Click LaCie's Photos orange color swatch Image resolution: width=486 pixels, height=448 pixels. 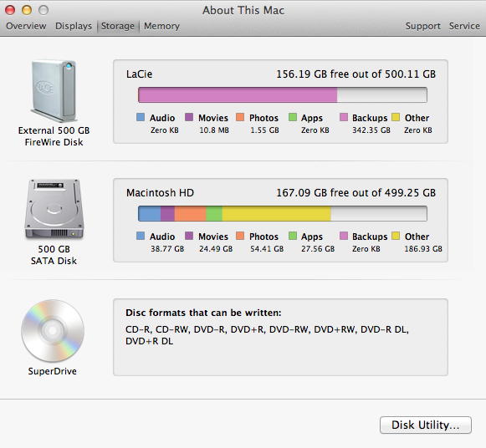240,117
